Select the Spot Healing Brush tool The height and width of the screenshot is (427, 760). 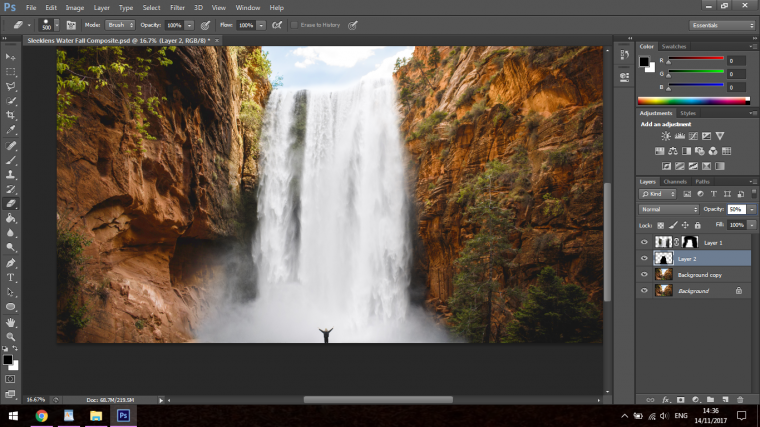click(x=10, y=145)
